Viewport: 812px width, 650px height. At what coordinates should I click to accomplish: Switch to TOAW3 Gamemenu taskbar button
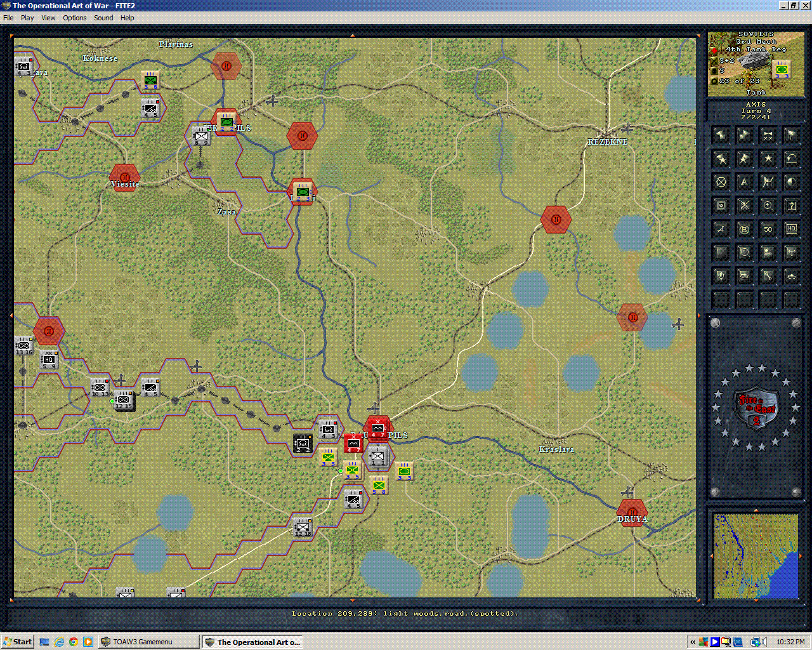pos(148,642)
